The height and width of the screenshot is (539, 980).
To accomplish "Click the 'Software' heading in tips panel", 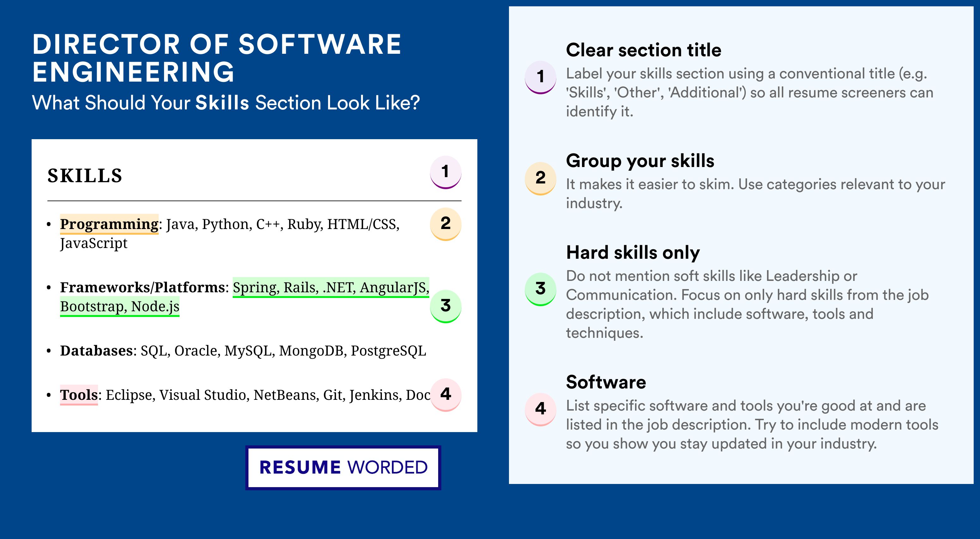I will (606, 382).
